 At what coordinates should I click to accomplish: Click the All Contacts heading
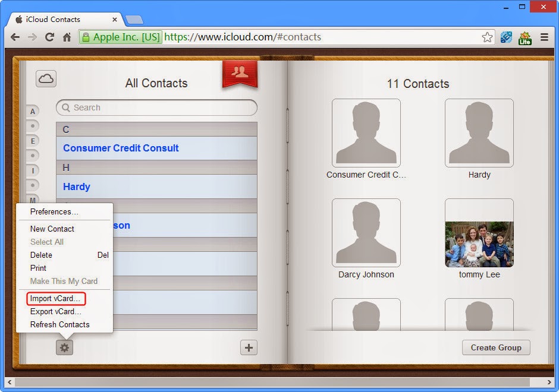[x=156, y=83]
